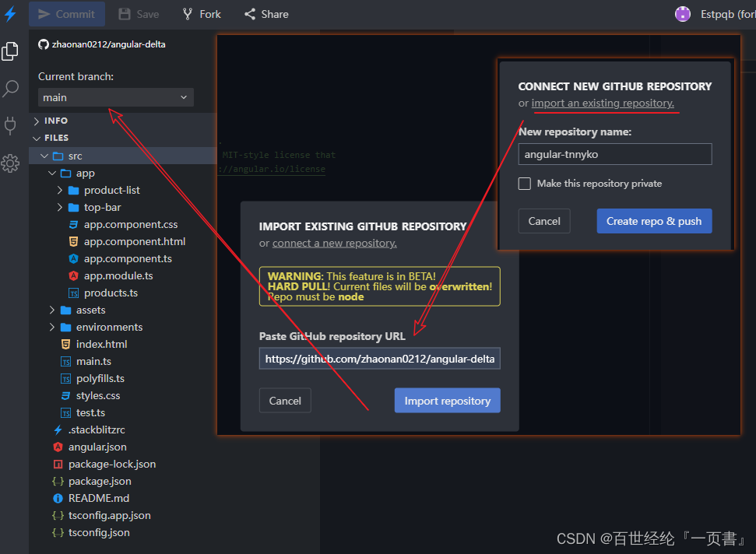Cancel the Import Existing GitHub Repository dialog
This screenshot has height=554, width=756.
(285, 400)
